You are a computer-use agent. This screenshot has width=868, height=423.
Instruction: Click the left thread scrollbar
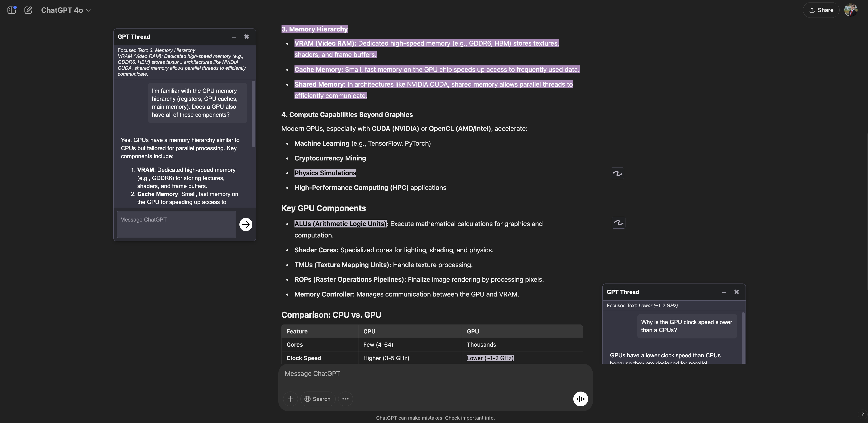pyautogui.click(x=253, y=114)
